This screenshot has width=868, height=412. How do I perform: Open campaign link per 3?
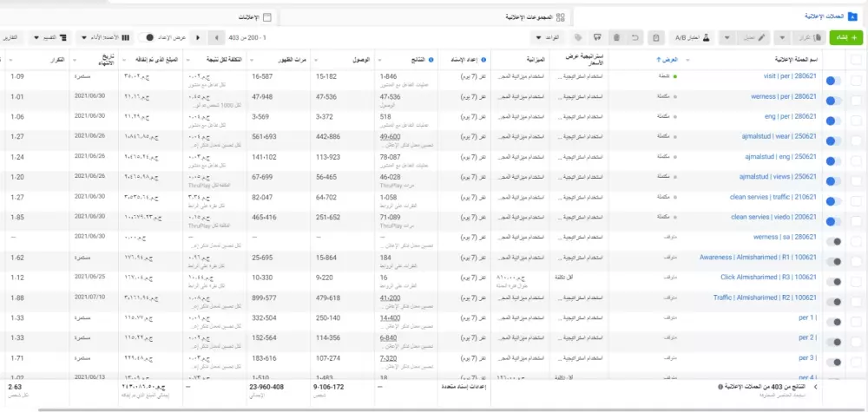point(807,358)
